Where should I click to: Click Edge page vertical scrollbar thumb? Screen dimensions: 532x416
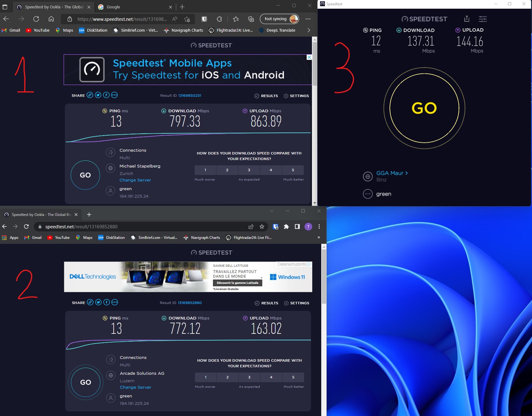pos(314,64)
